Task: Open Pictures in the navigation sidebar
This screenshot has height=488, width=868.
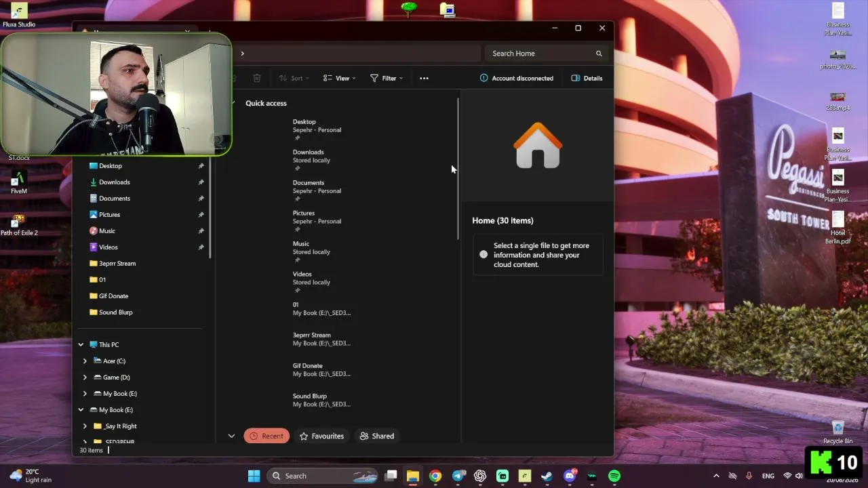Action: (109, 215)
